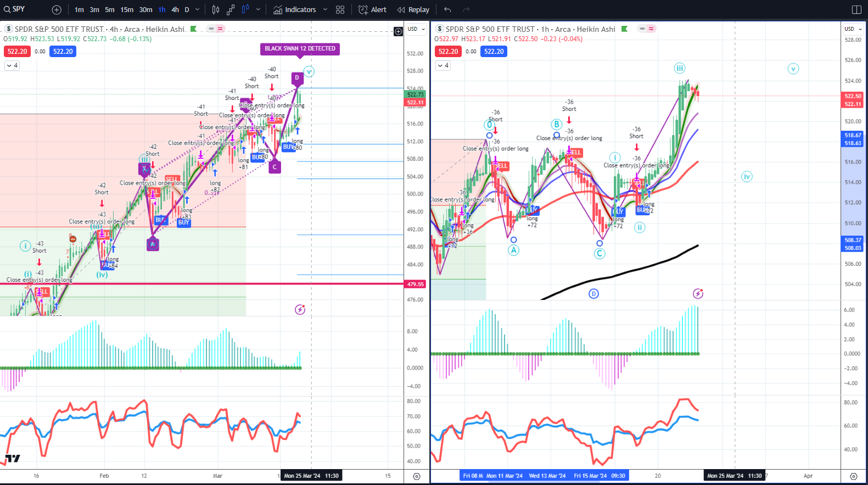Start bar Replay mode
The image size is (868, 485).
click(413, 10)
